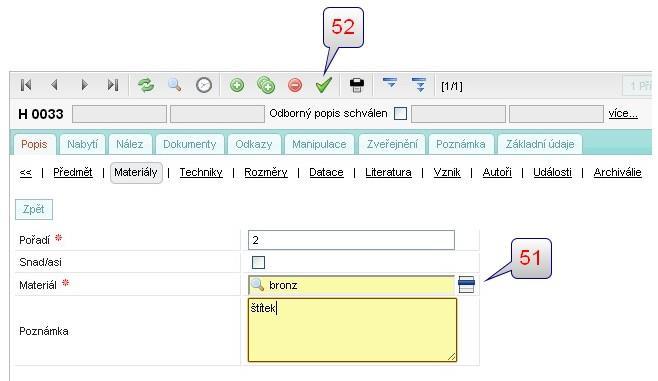This screenshot has width=658, height=381.
Task: Click the Zpět button
Action: pos(34,209)
